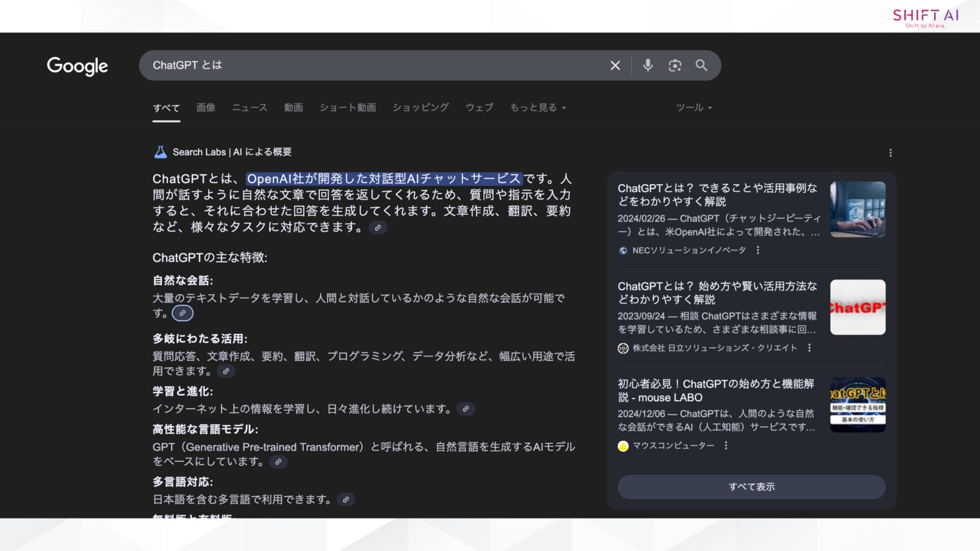Click the Google logo
Viewport: 980px width, 551px height.
pos(77,66)
